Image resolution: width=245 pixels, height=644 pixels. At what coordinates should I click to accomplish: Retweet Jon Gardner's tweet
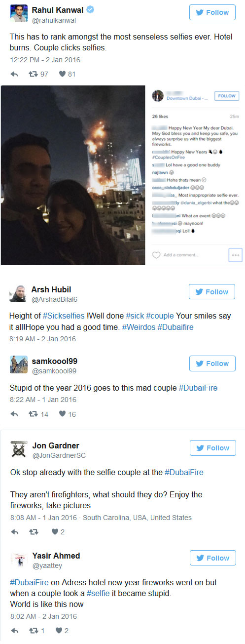tap(35, 532)
